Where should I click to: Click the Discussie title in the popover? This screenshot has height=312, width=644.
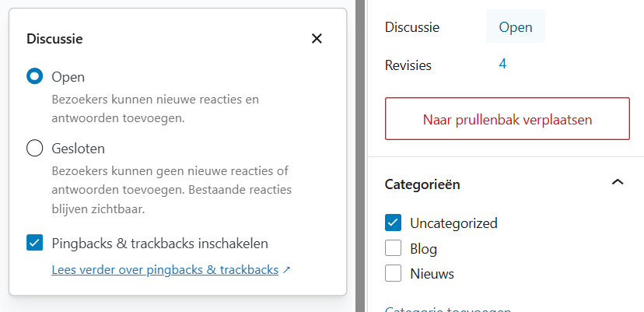click(54, 39)
